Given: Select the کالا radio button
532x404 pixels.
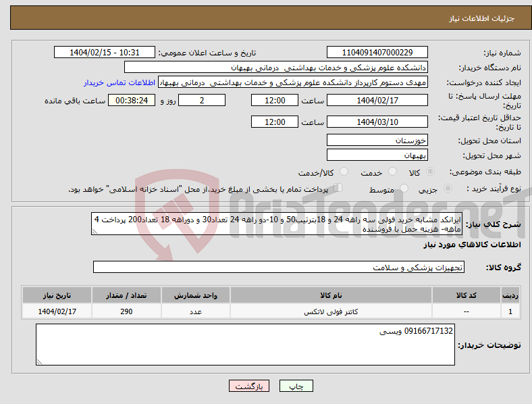Looking at the screenshot, I should [x=430, y=172].
